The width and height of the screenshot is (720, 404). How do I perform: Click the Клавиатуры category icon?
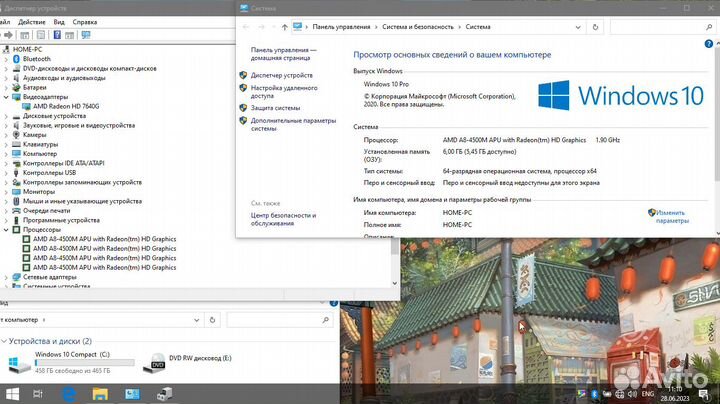[17, 144]
